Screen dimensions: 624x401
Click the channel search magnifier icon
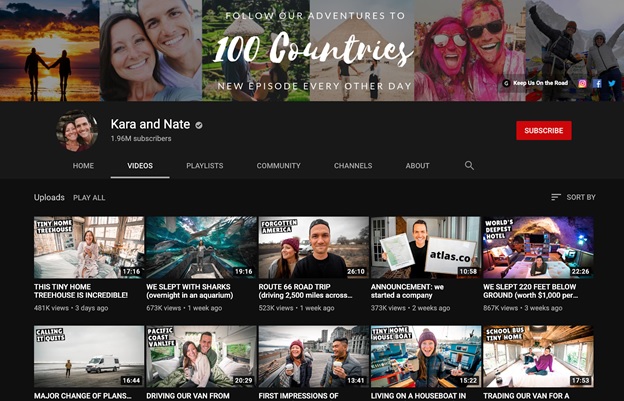pos(469,165)
